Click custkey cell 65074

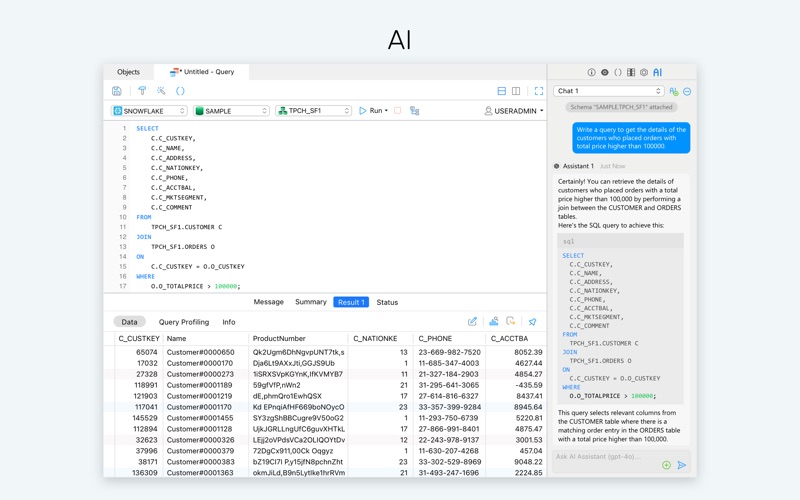coord(146,352)
